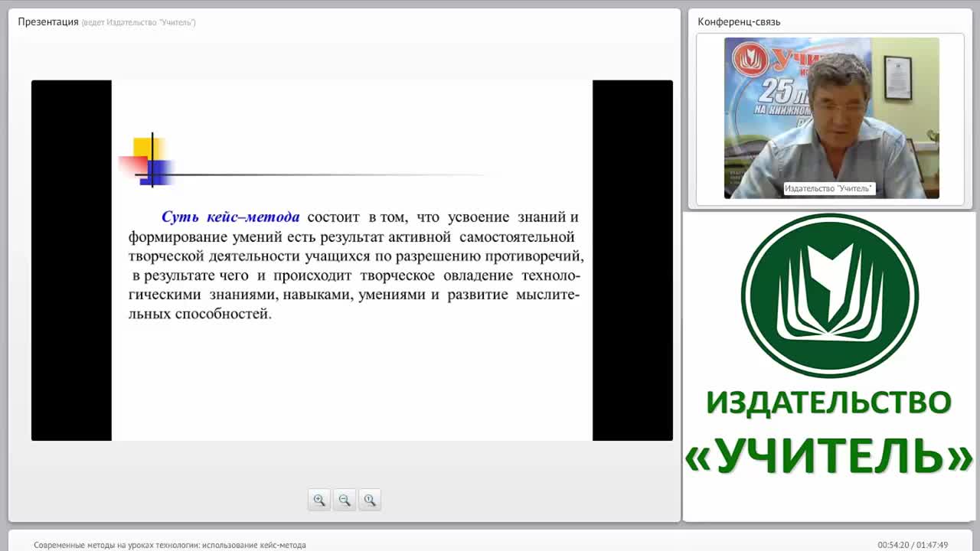The height and width of the screenshot is (551, 980).
Task: Zoom in on the presentation slide
Action: coord(319,500)
